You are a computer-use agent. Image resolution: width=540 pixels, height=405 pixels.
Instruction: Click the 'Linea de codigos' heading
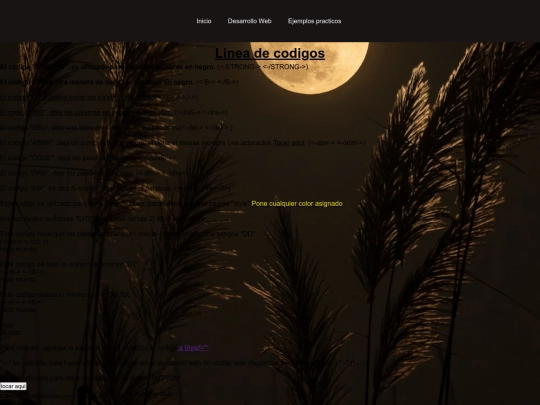point(270,53)
